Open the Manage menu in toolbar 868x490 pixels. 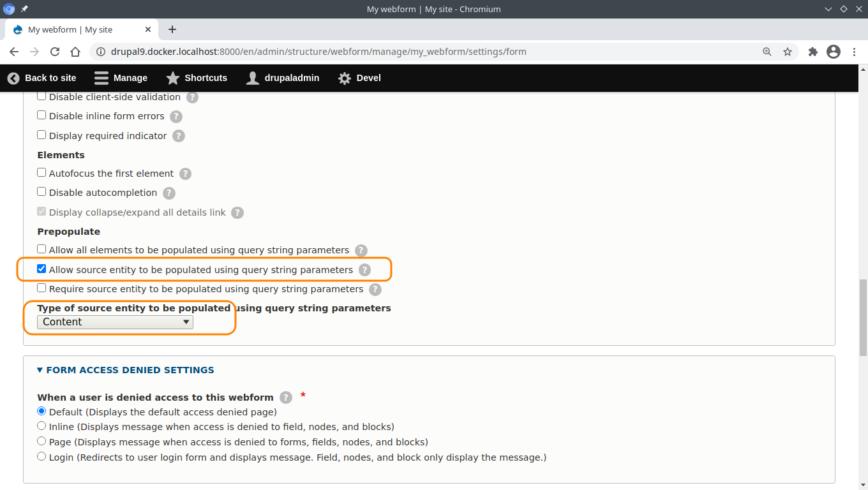point(121,78)
